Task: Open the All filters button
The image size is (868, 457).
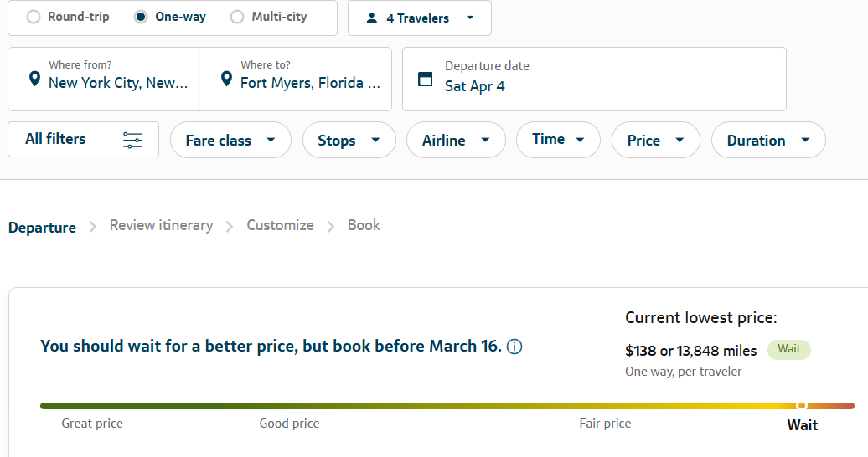Action: pos(83,140)
